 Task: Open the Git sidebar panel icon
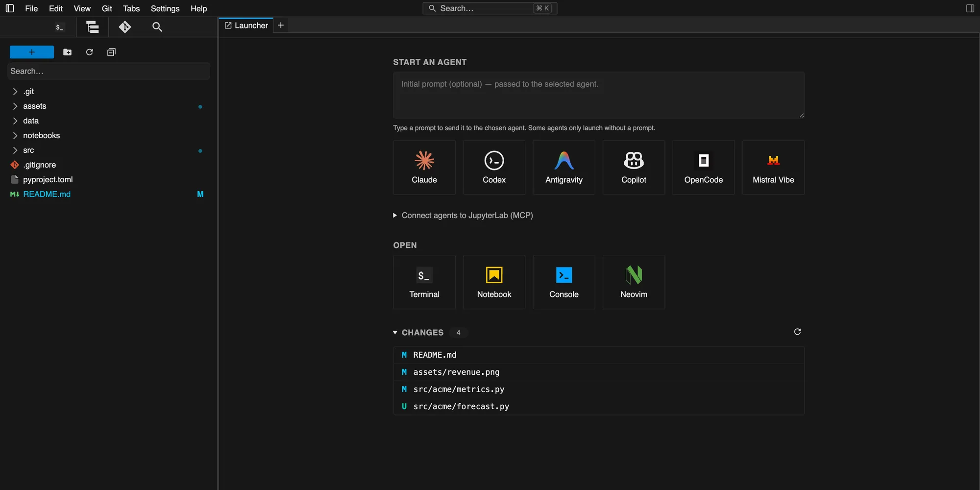pyautogui.click(x=125, y=27)
